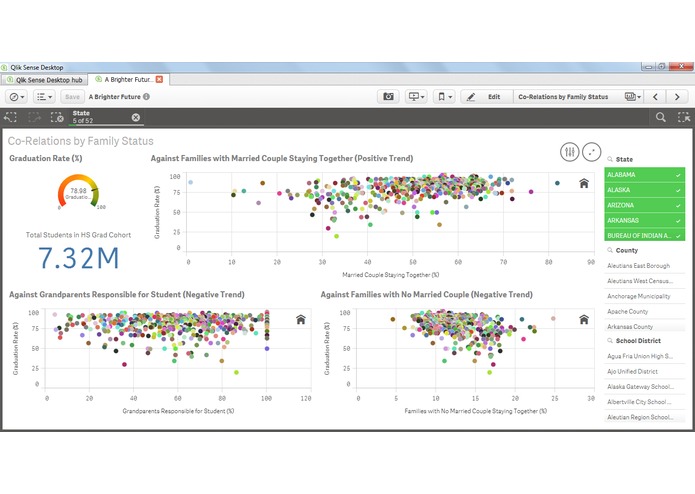
Task: Click Total Students in HS Grad Cohort label
Action: pyautogui.click(x=78, y=235)
